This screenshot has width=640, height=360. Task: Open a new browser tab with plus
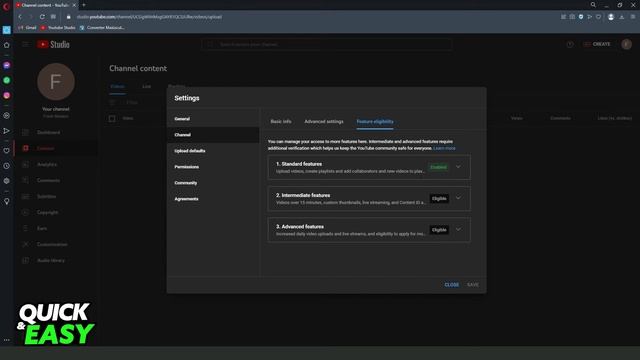click(84, 5)
